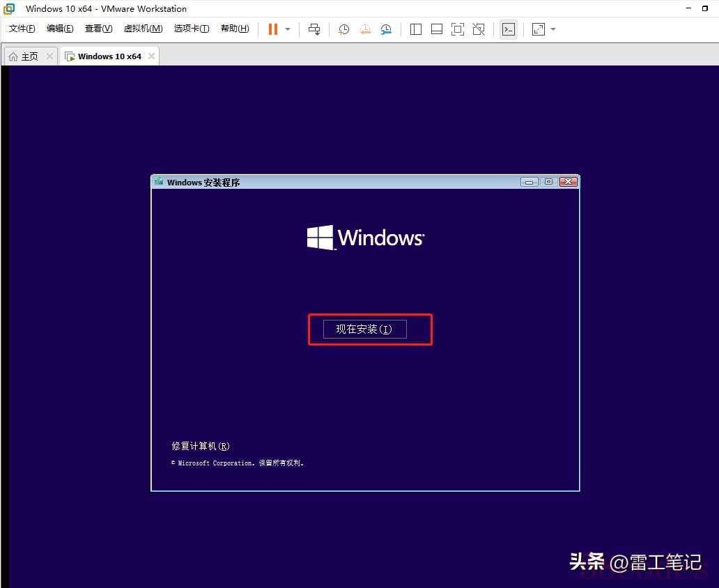This screenshot has height=588, width=719.
Task: Open the 文件(F) menu
Action: click(x=22, y=29)
